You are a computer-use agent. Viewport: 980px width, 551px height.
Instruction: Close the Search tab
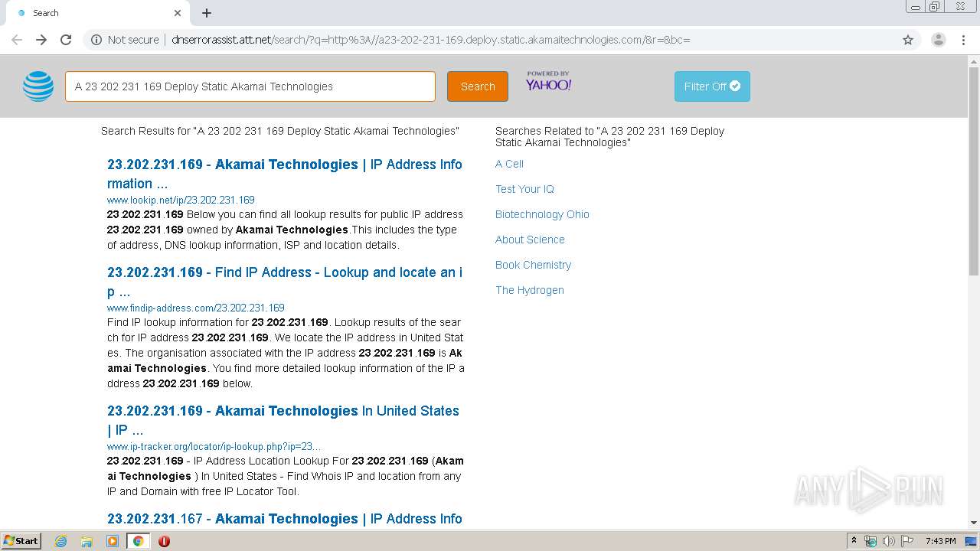(x=178, y=13)
